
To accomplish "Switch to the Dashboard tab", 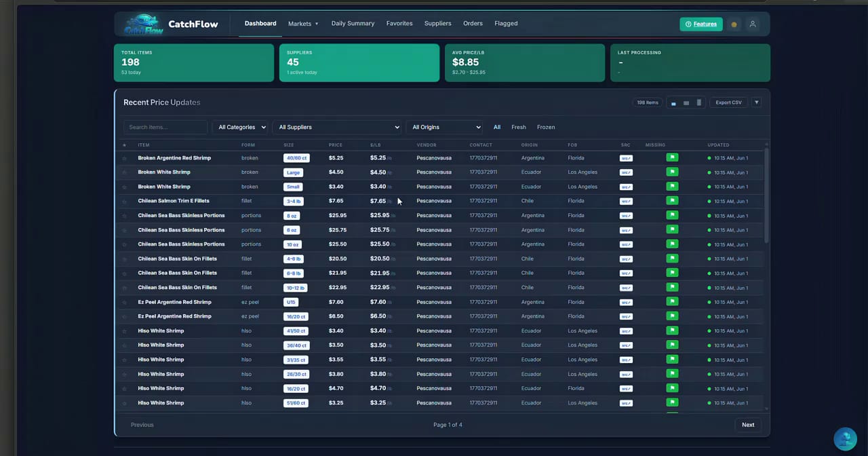I will coord(260,23).
